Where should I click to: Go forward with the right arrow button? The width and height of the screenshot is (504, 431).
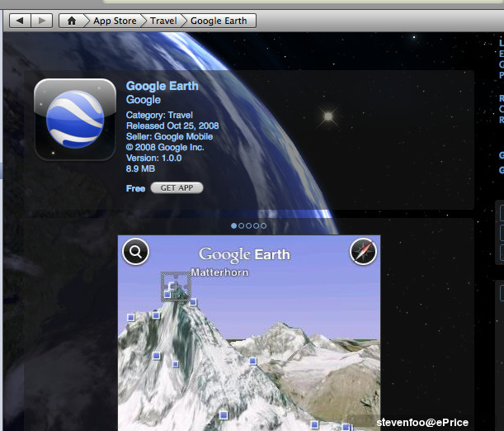pyautogui.click(x=41, y=21)
